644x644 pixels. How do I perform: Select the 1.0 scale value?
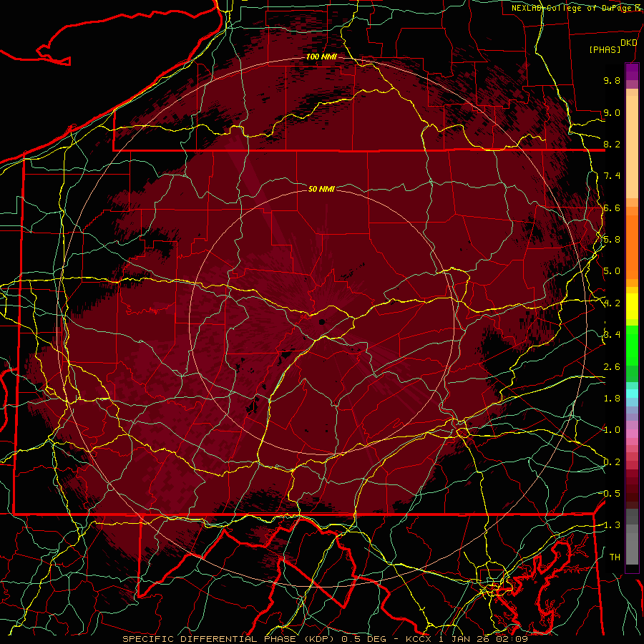click(612, 430)
